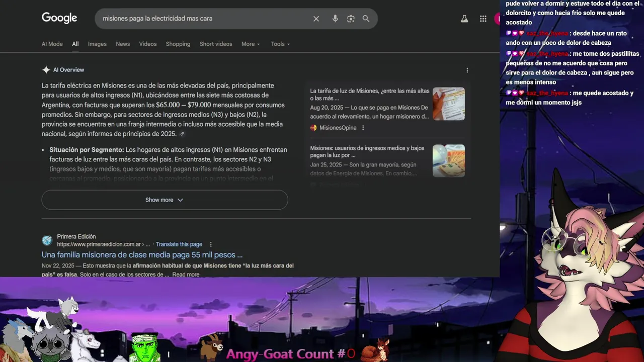Click chat message 'me tome dos pastillitas'
This screenshot has height=362, width=644.
pyautogui.click(x=573, y=68)
